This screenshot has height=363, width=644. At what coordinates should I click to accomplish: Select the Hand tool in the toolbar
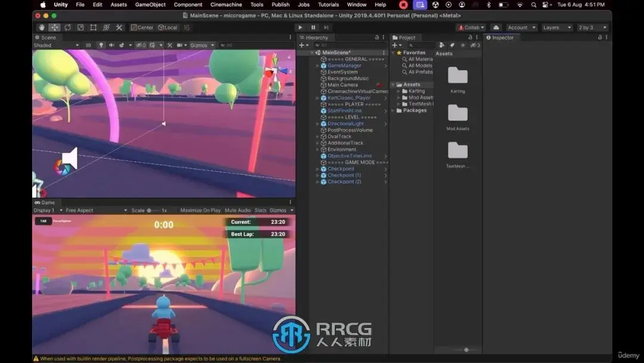click(42, 27)
